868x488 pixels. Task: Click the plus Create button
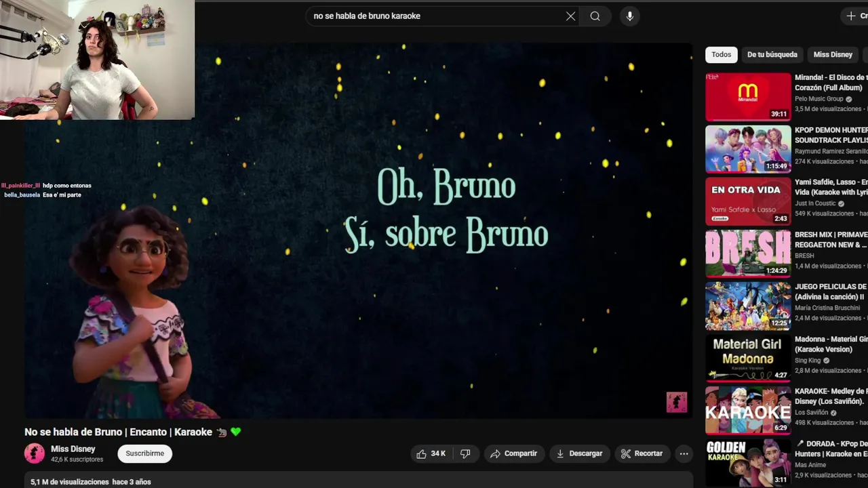pyautogui.click(x=854, y=16)
